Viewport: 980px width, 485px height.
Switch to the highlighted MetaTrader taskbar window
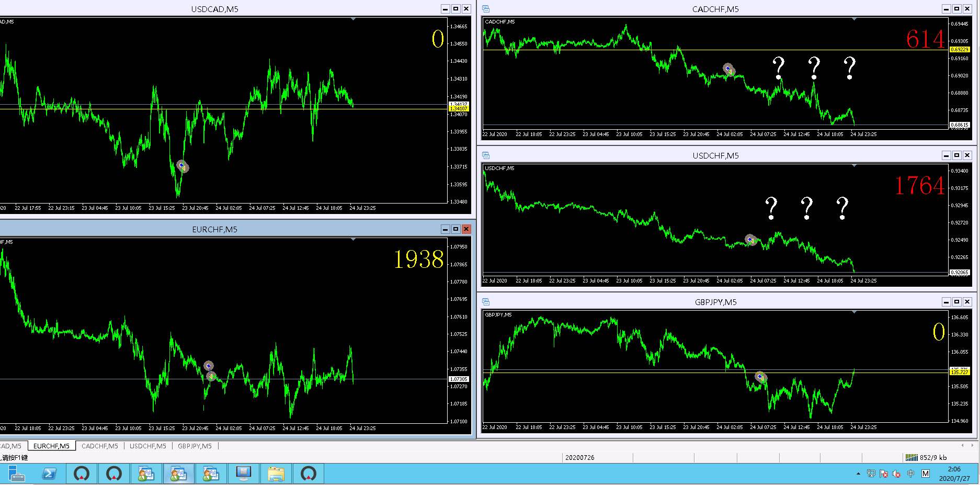(179, 473)
